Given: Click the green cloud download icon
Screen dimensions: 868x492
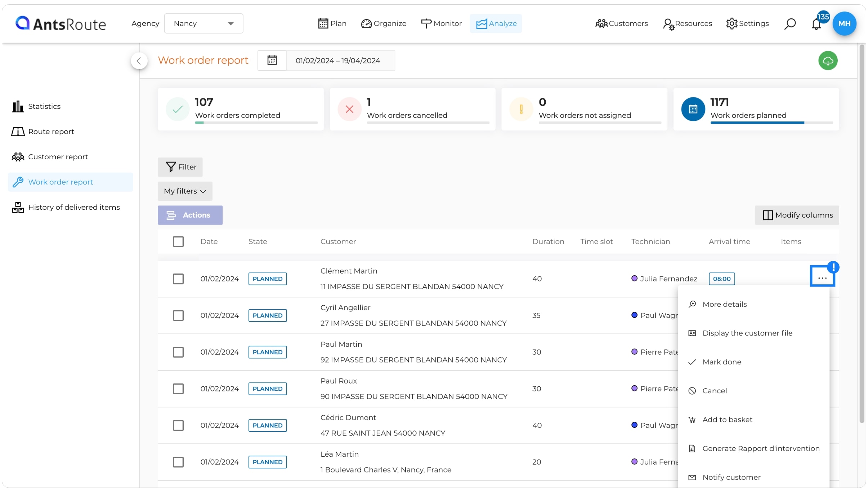Looking at the screenshot, I should pos(828,61).
